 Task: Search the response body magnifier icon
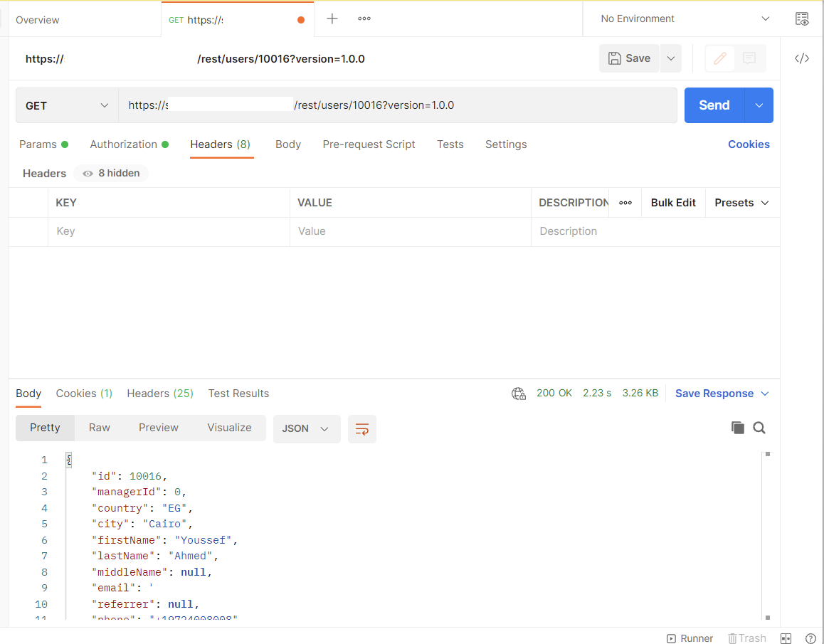click(759, 428)
